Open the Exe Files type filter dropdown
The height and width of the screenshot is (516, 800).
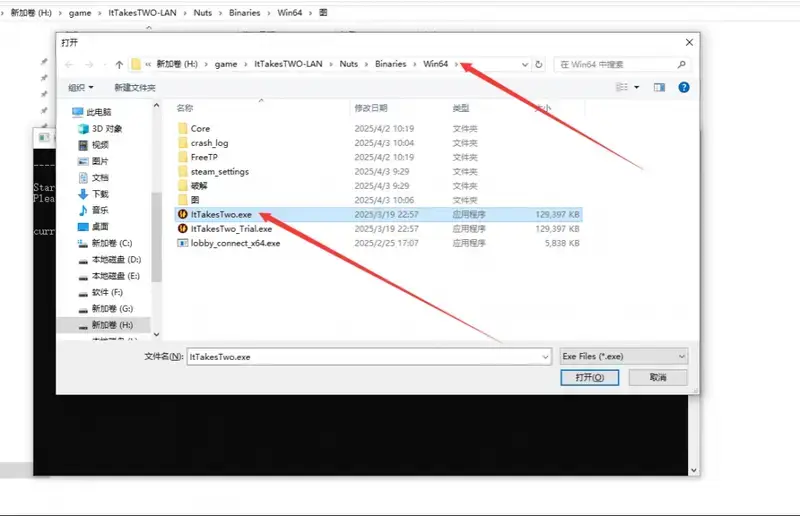pyautogui.click(x=623, y=356)
